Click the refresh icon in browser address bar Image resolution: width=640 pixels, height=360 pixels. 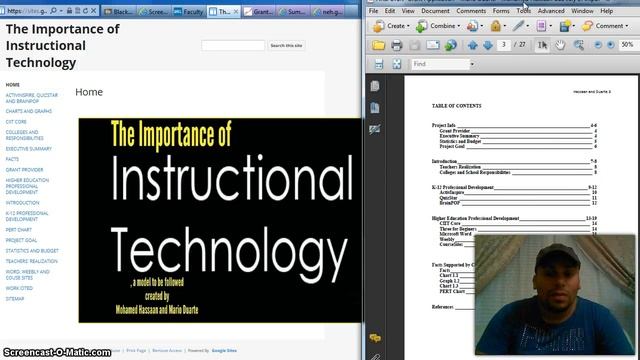(85, 11)
